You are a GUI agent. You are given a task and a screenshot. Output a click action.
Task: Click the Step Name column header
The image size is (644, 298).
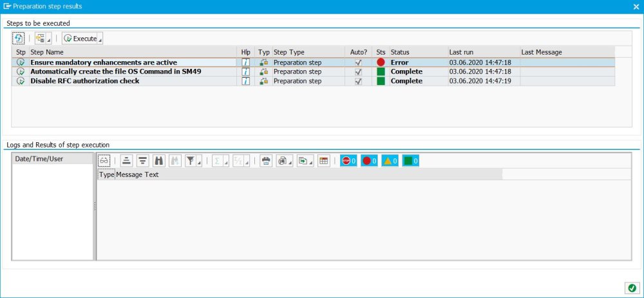135,52
